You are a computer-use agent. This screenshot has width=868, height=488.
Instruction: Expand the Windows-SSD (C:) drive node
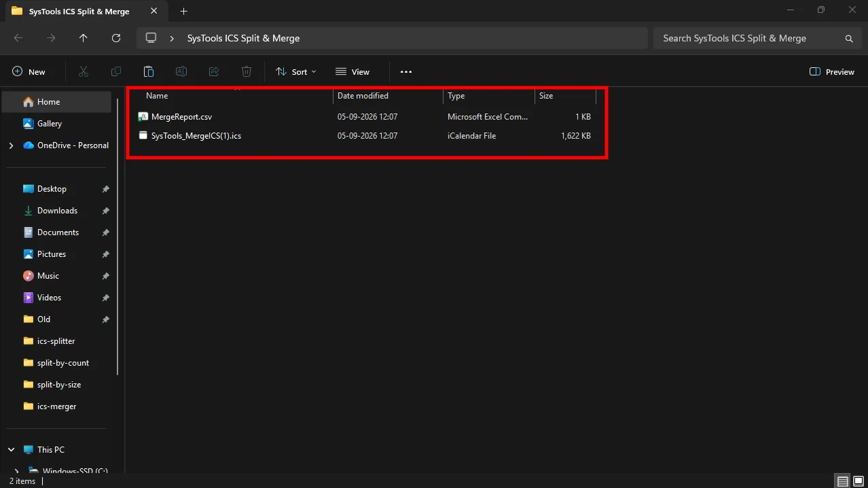point(17,471)
